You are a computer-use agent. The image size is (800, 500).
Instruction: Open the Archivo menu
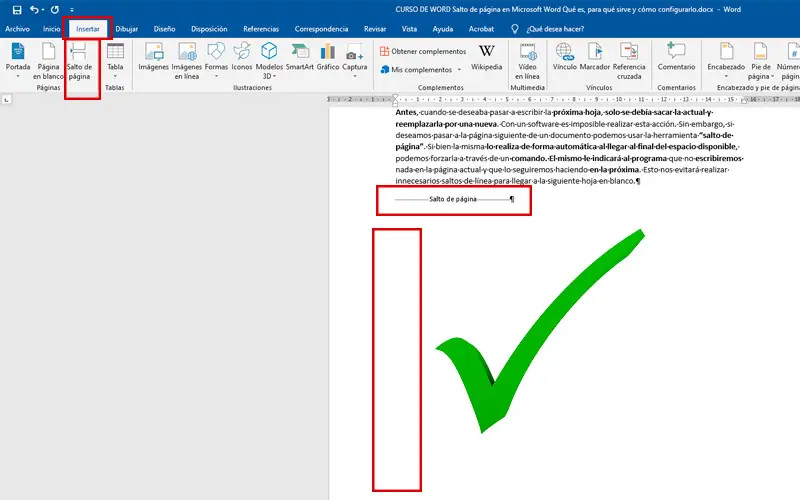click(x=17, y=29)
